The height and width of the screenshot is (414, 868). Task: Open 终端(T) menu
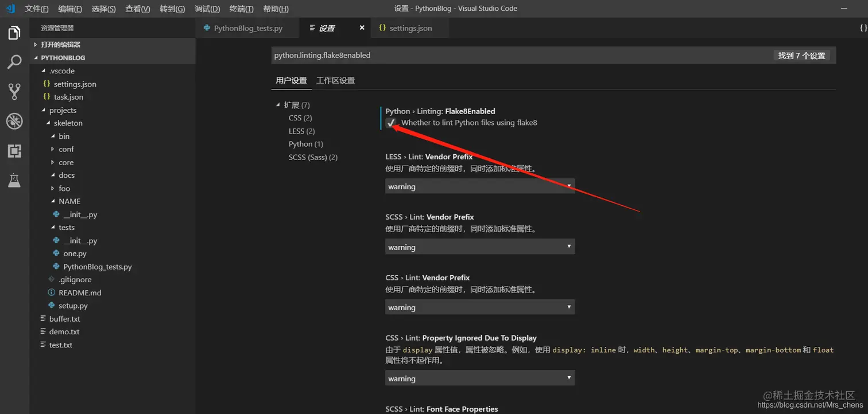point(242,9)
